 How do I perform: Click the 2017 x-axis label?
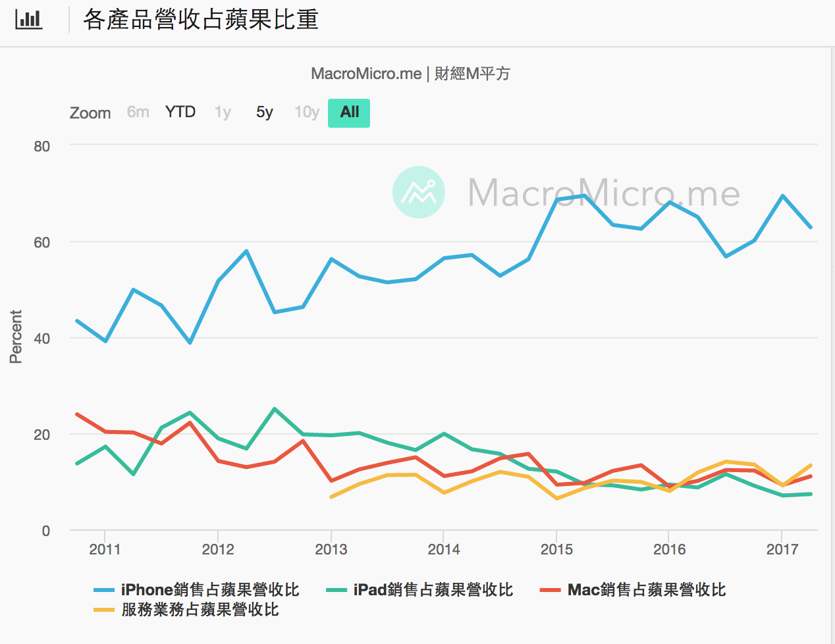pyautogui.click(x=782, y=549)
